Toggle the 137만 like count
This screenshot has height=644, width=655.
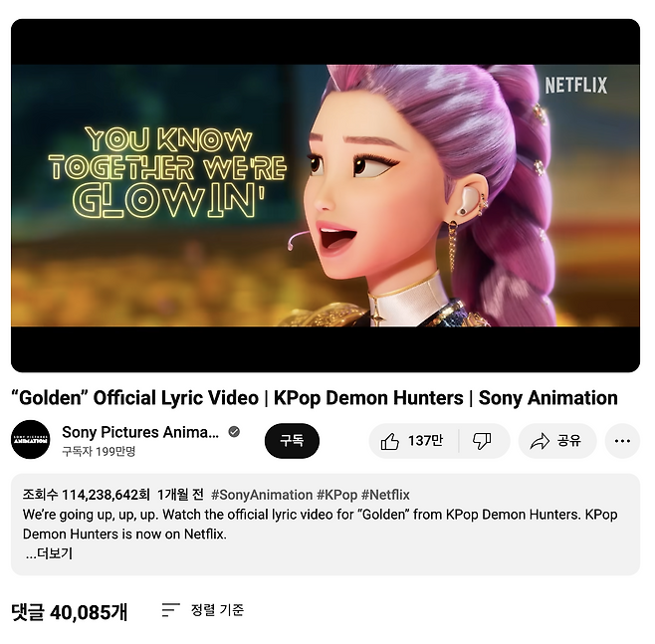(x=426, y=441)
